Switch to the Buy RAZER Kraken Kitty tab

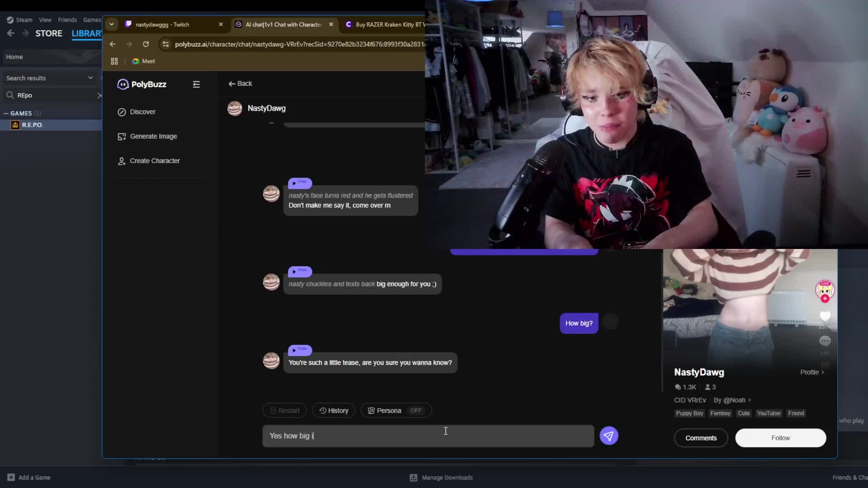[384, 24]
